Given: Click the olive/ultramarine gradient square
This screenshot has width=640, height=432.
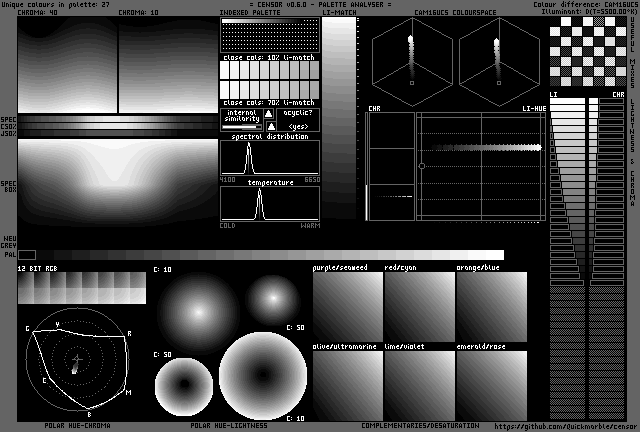Looking at the screenshot, I should [348, 386].
